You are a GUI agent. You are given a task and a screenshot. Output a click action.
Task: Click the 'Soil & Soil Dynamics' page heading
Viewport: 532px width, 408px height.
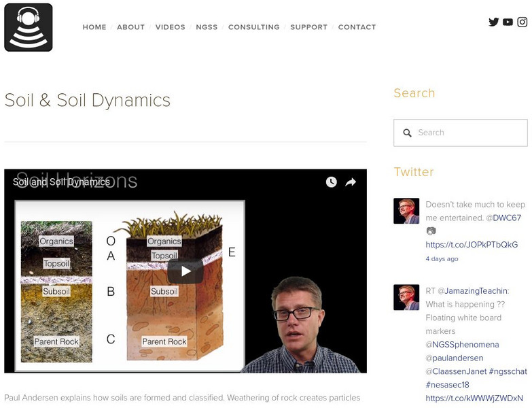88,100
